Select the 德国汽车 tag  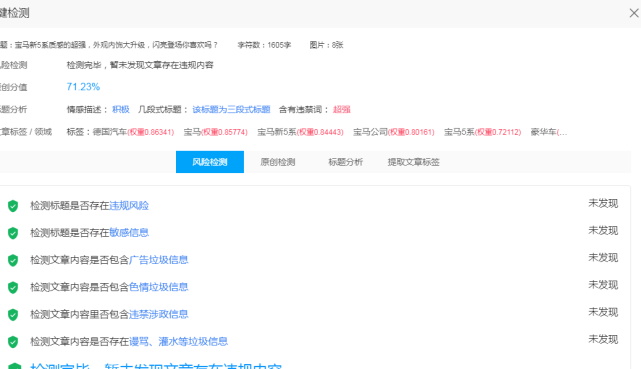[x=133, y=132]
